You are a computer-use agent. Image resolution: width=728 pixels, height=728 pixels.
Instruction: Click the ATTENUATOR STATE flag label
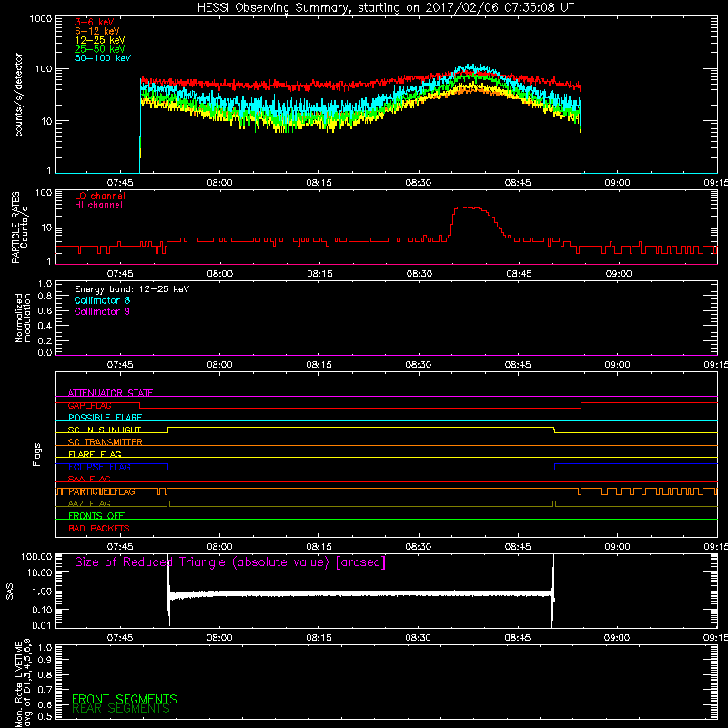pos(110,393)
